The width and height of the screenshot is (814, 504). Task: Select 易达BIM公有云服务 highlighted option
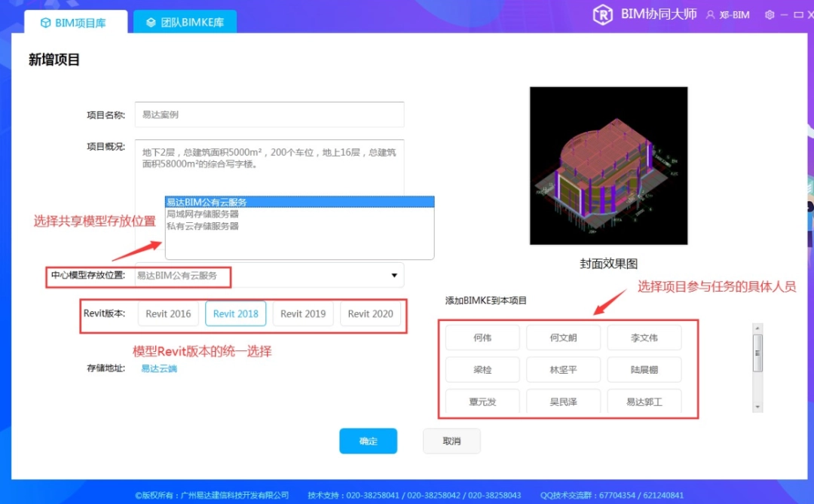pos(207,202)
